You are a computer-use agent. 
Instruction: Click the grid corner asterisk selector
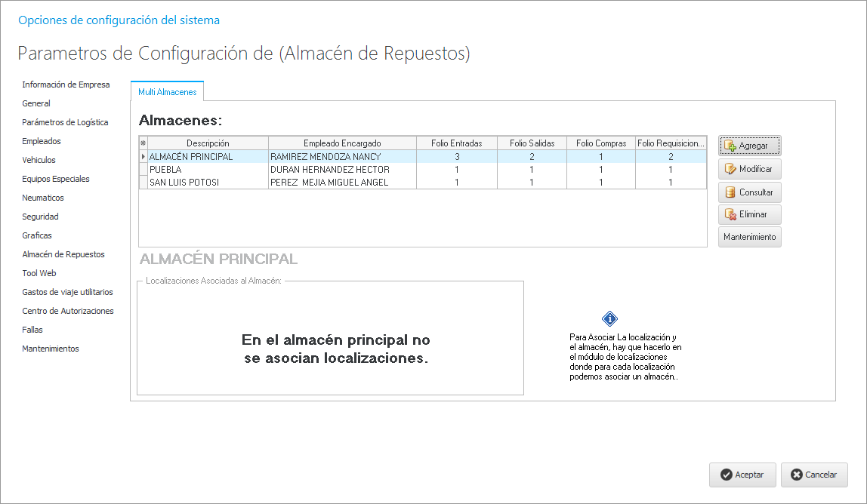point(143,143)
